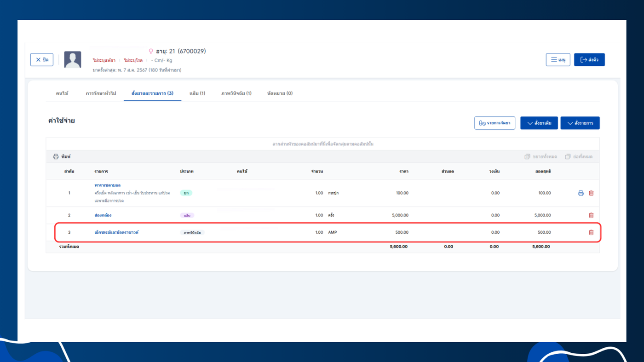Open the รายการจัดยา medication list
The image size is (644, 362).
click(x=494, y=123)
